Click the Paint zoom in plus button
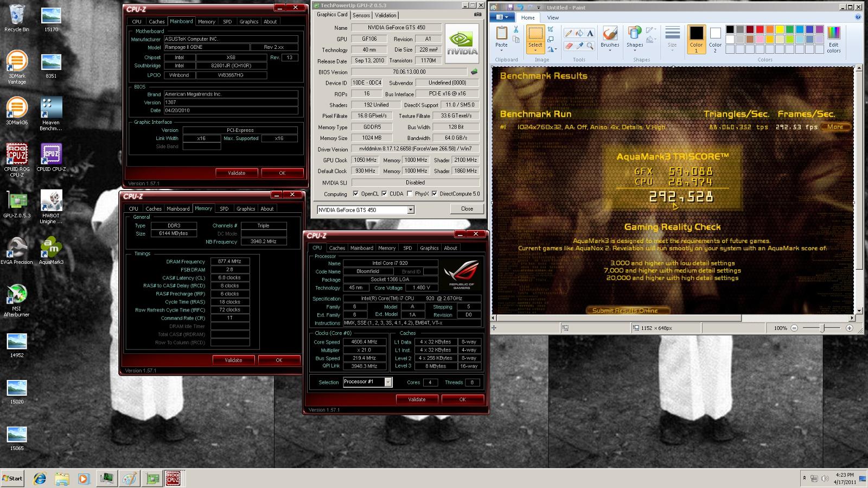 point(850,328)
